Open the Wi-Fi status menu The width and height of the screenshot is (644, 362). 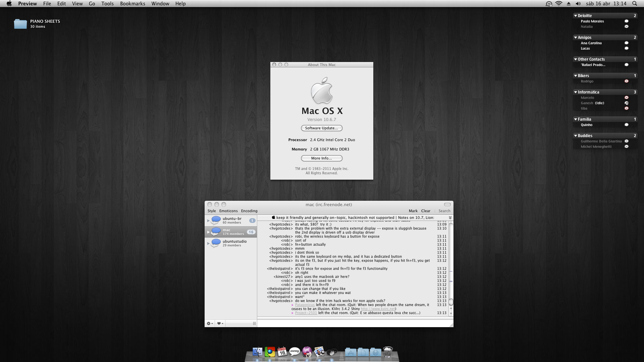click(x=559, y=4)
